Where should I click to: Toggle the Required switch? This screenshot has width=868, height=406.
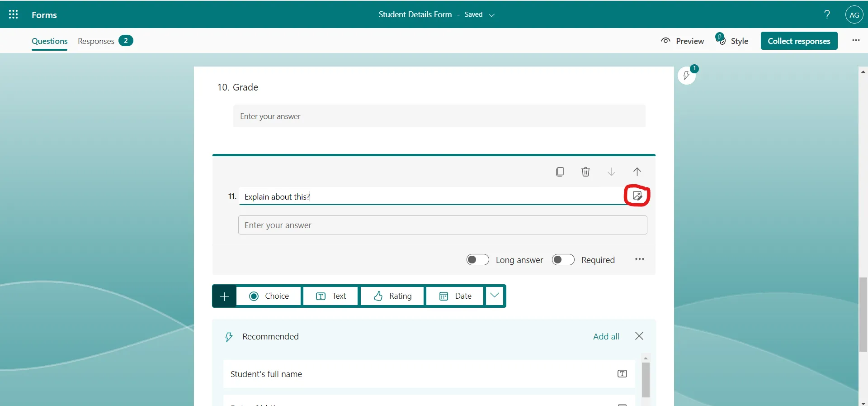(x=563, y=260)
